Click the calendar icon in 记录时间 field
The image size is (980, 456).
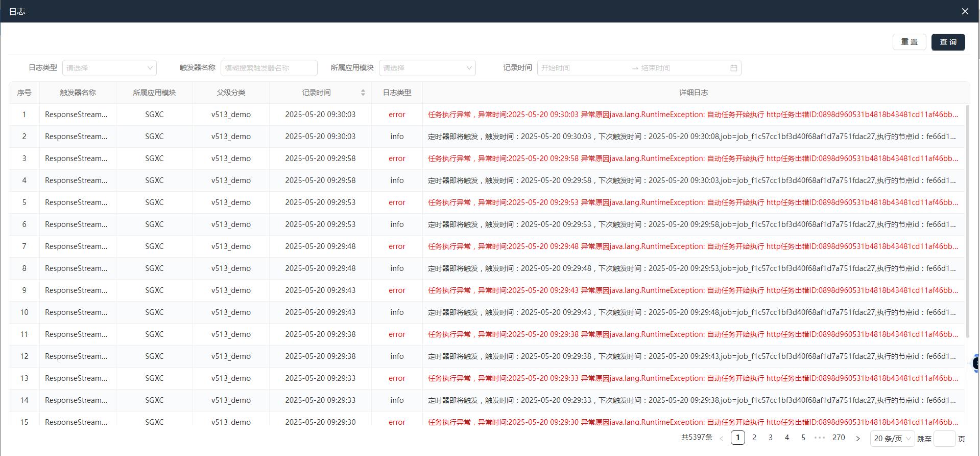[x=733, y=68]
